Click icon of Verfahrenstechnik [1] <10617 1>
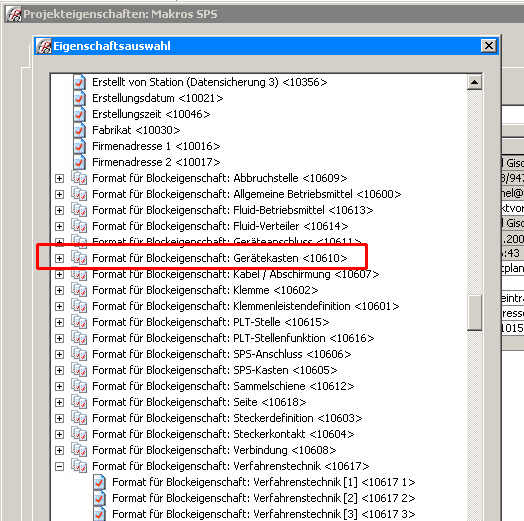The image size is (524, 521). coord(99,482)
